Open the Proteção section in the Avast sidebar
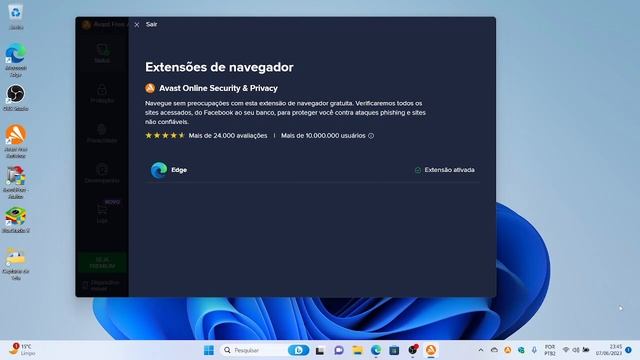 tap(102, 93)
